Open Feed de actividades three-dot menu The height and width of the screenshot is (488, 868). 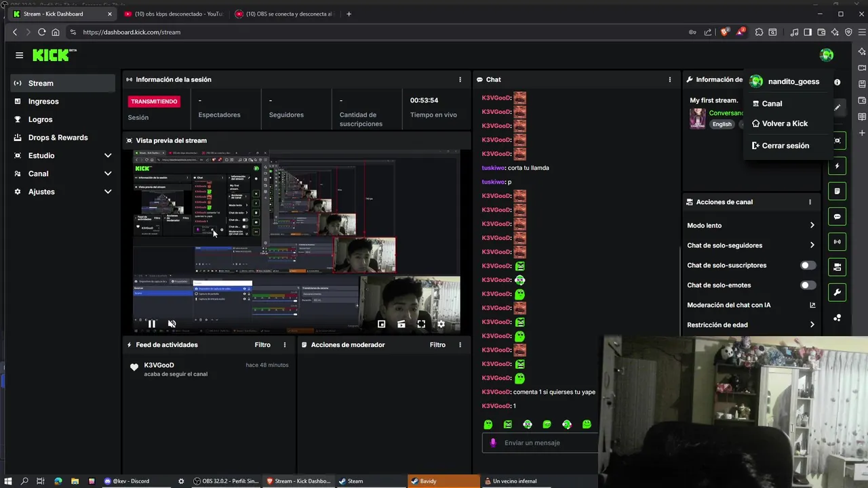pyautogui.click(x=285, y=345)
